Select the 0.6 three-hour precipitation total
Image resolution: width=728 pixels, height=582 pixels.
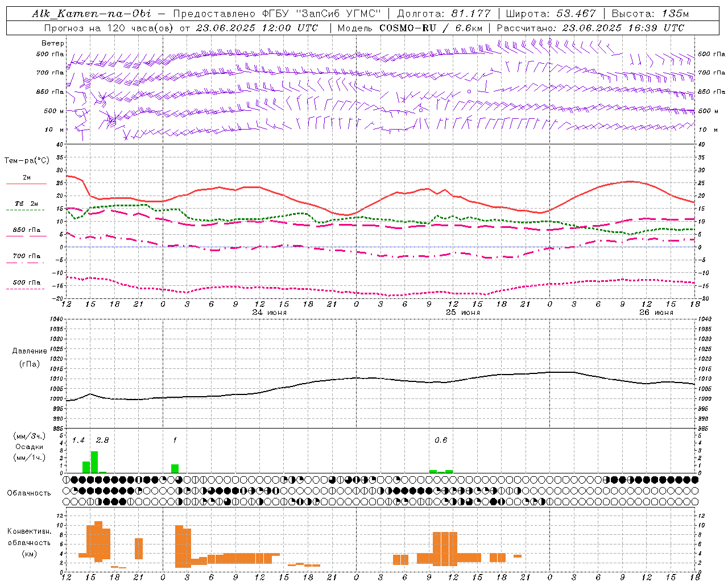[x=441, y=440]
